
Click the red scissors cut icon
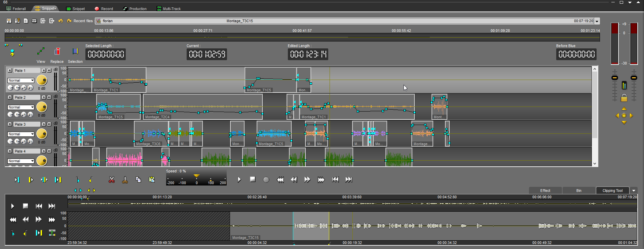[x=112, y=180]
